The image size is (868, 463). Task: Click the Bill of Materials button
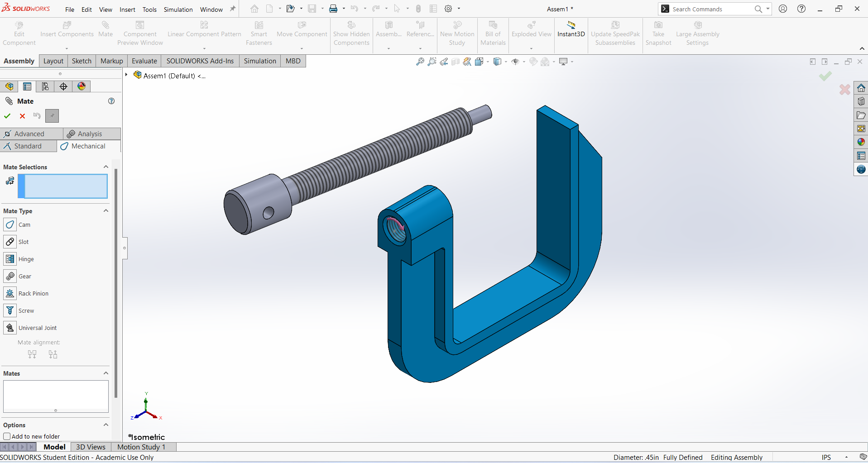pyautogui.click(x=493, y=33)
